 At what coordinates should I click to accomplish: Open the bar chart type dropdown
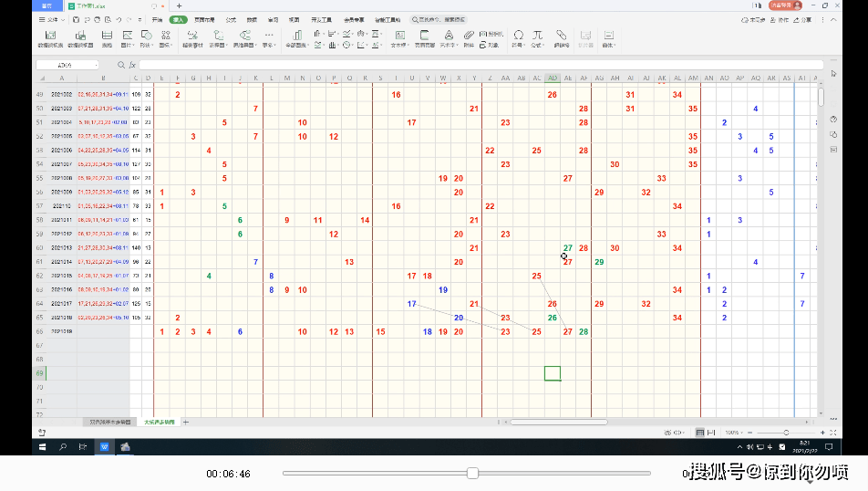click(332, 34)
